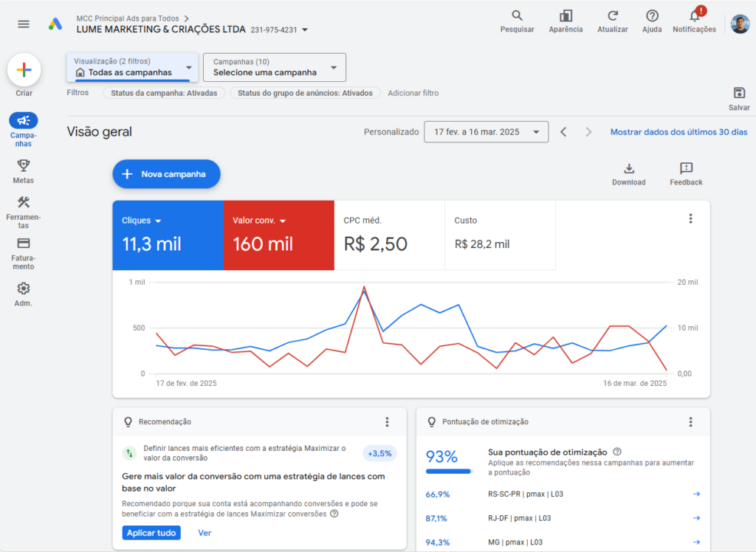
Task: Expand the Valor conv. metric dropdown
Action: click(x=283, y=221)
